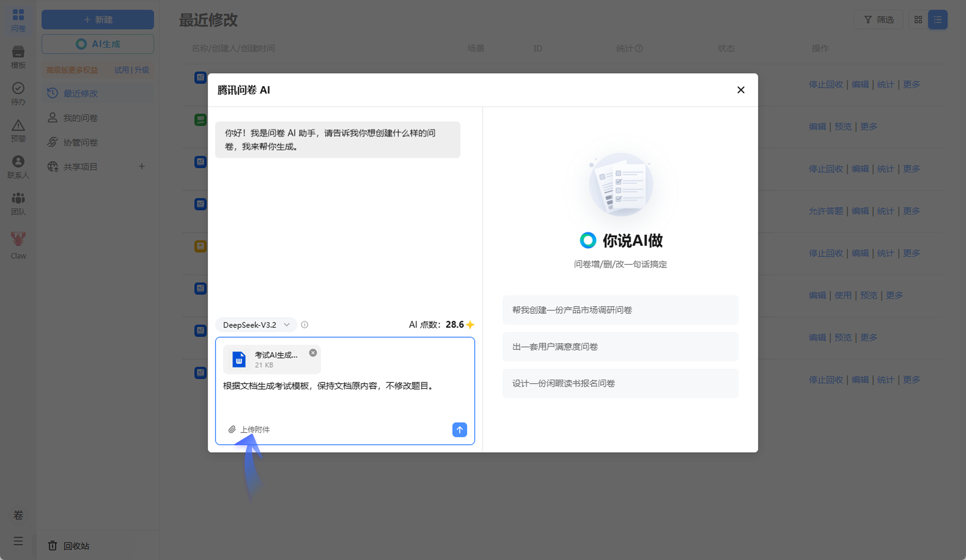Remove the 考试AI生成 attachment
This screenshot has width=966, height=560.
(x=313, y=353)
